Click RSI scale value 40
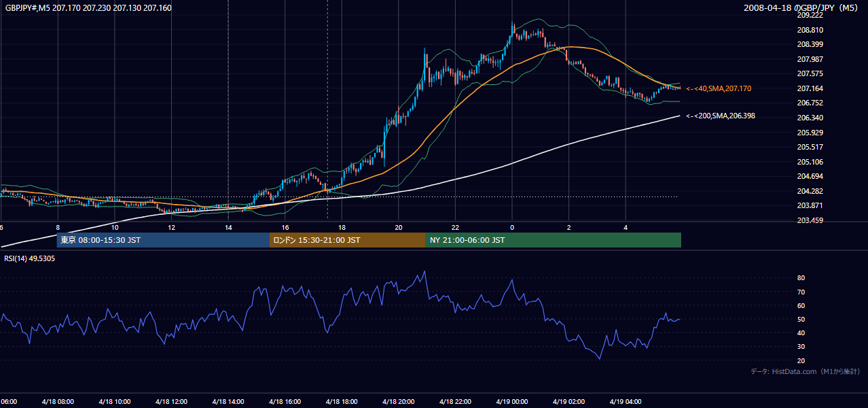868x408 pixels. [801, 333]
